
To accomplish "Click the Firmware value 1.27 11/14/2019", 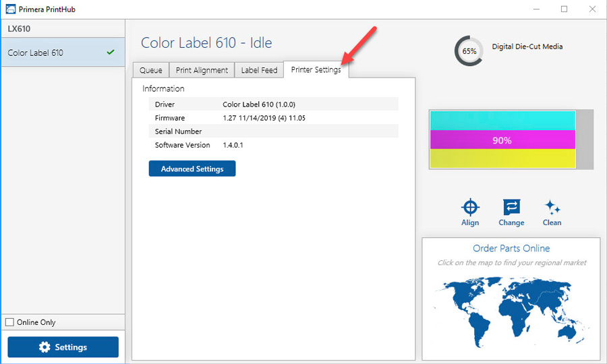I will coord(264,118).
